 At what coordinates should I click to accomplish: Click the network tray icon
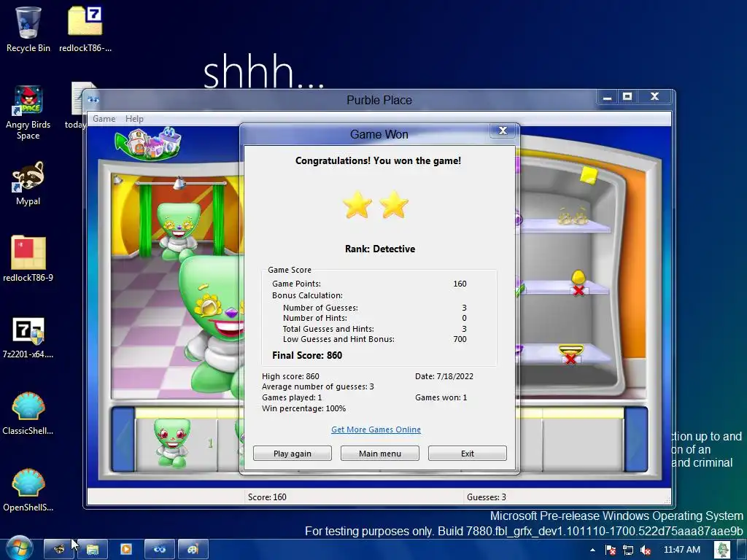(x=628, y=550)
